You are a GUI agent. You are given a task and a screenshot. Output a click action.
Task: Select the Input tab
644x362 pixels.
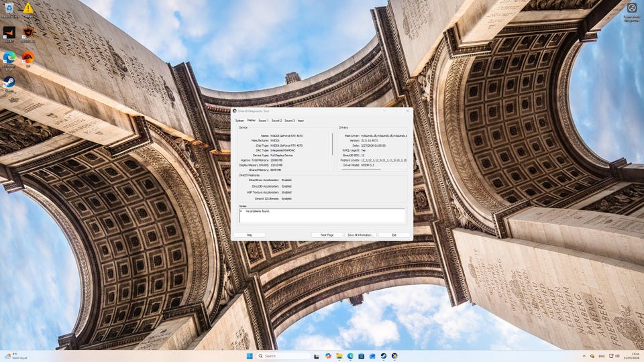pos(301,121)
